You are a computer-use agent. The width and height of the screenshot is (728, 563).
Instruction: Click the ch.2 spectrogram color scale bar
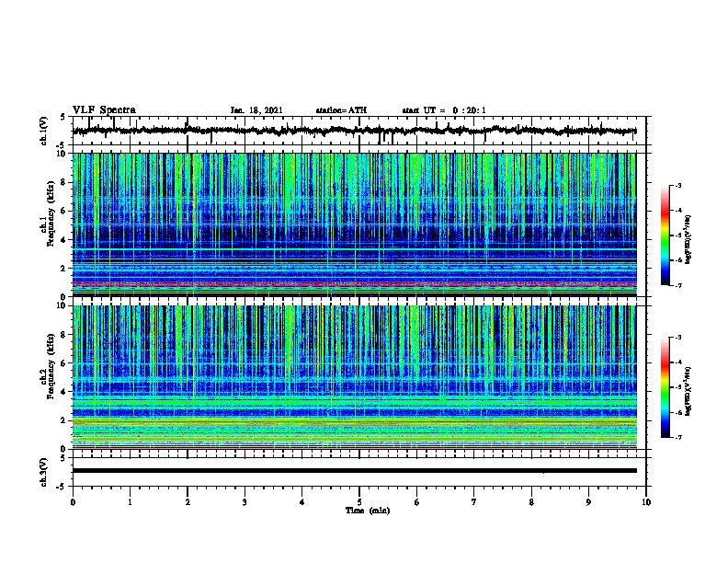pos(665,387)
